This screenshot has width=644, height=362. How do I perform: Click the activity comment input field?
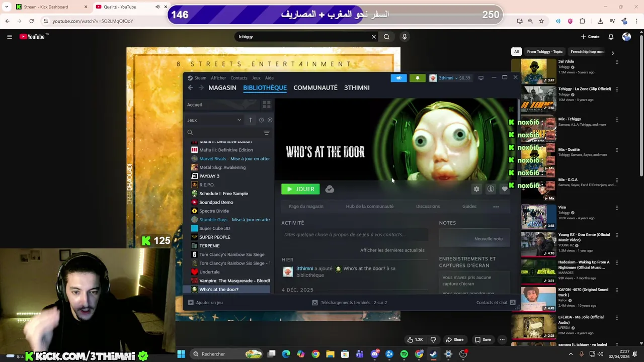tap(354, 235)
